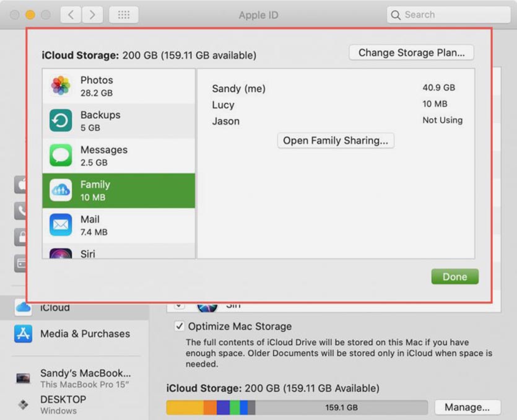
Task: Select the Photos storage category icon
Action: (x=61, y=85)
